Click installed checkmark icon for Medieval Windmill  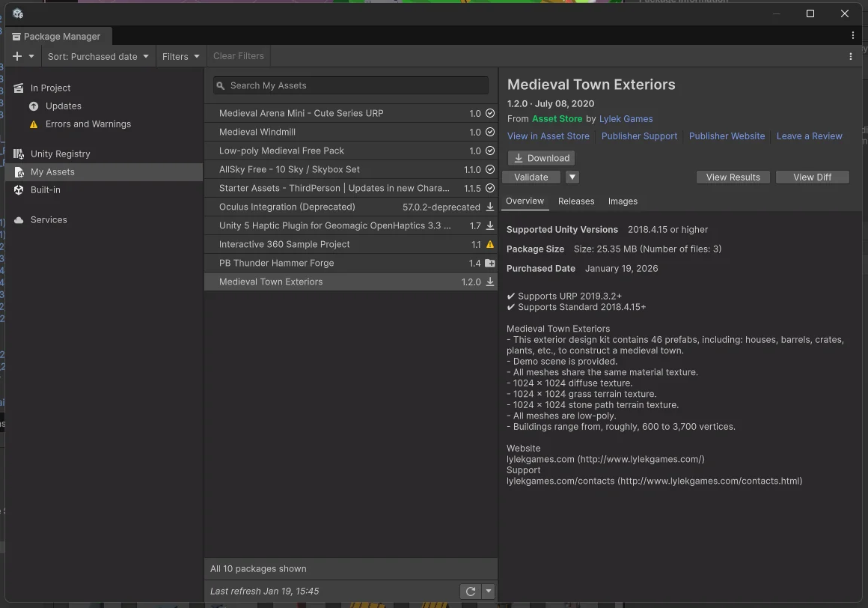tap(490, 132)
